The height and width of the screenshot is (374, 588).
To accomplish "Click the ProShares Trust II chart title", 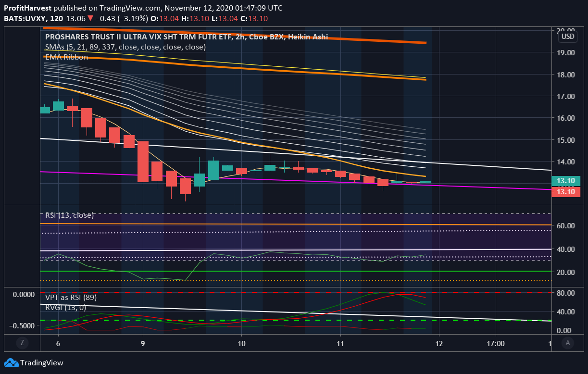I will 186,37.
